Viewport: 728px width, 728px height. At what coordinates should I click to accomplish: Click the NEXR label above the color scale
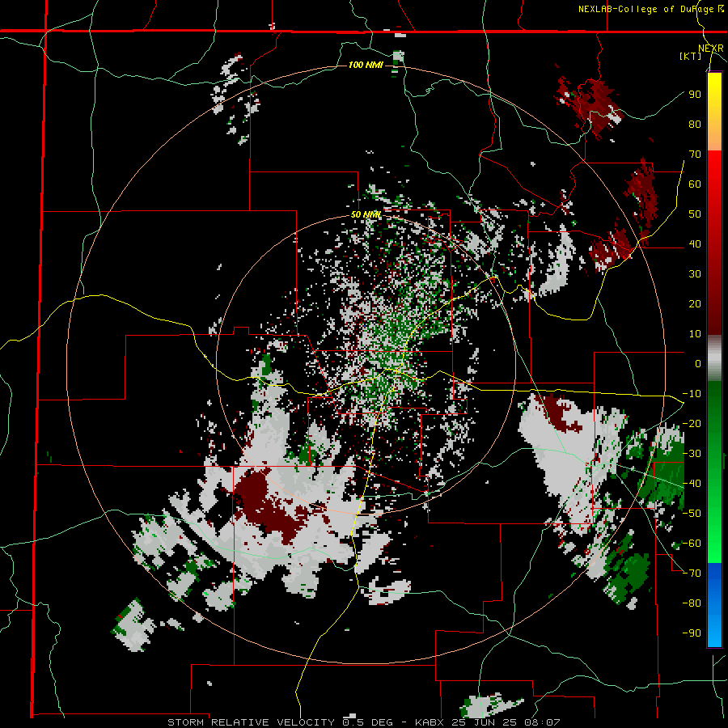coord(711,49)
